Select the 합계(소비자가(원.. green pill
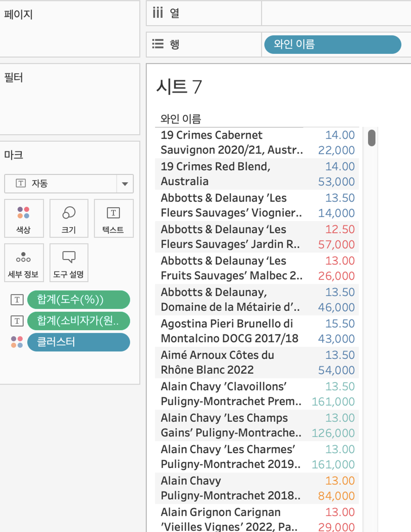The height and width of the screenshot is (532, 411). (x=78, y=321)
